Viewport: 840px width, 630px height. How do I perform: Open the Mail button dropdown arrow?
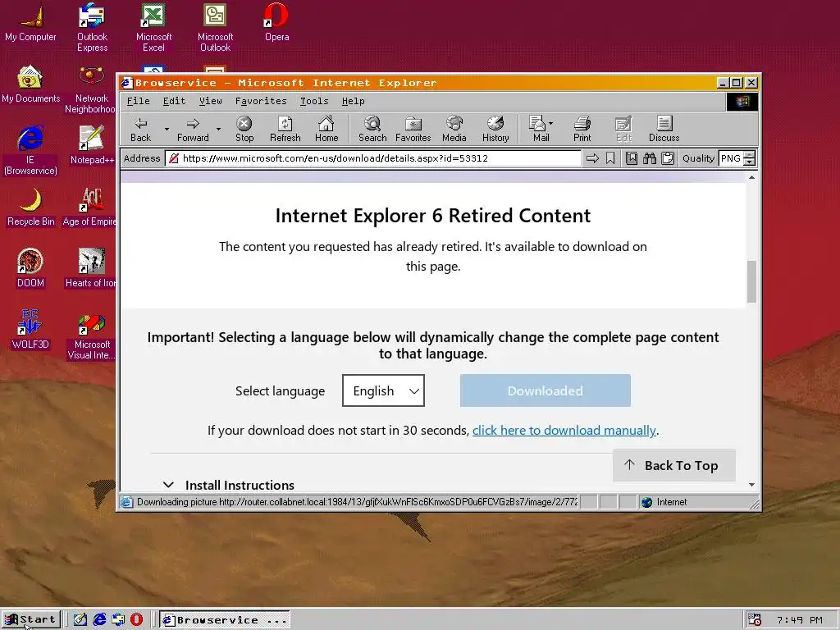click(551, 123)
